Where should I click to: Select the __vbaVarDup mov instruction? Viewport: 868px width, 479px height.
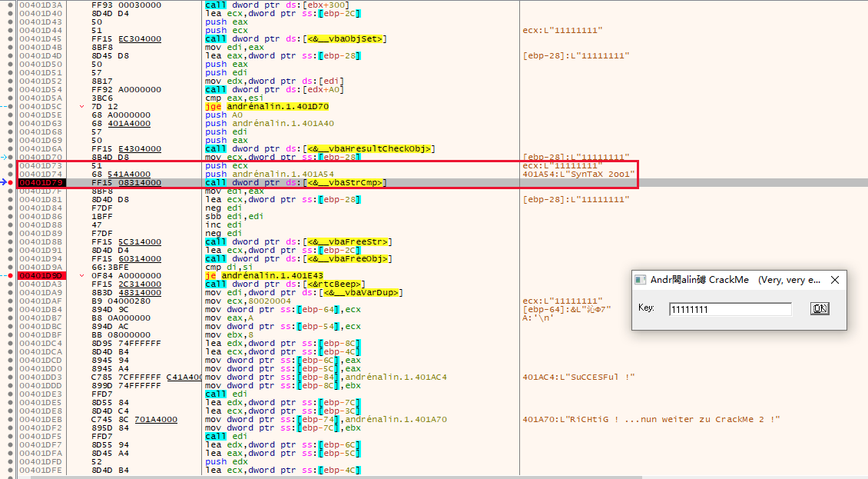click(x=304, y=293)
